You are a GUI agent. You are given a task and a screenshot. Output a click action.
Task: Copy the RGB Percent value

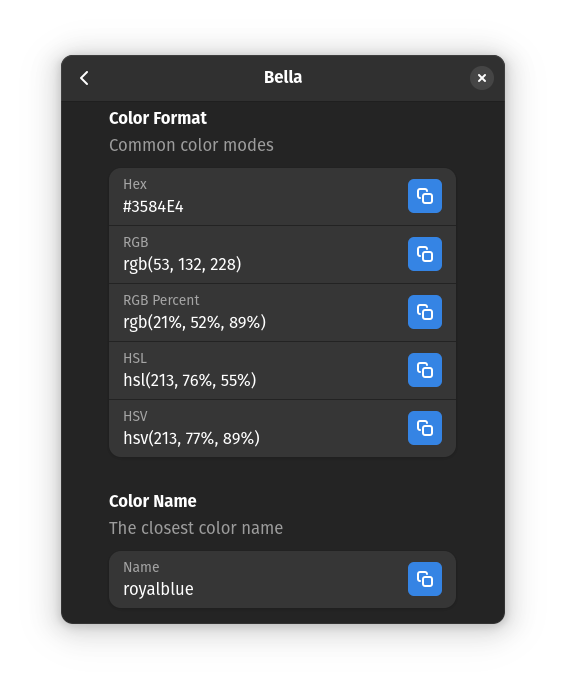(424, 312)
